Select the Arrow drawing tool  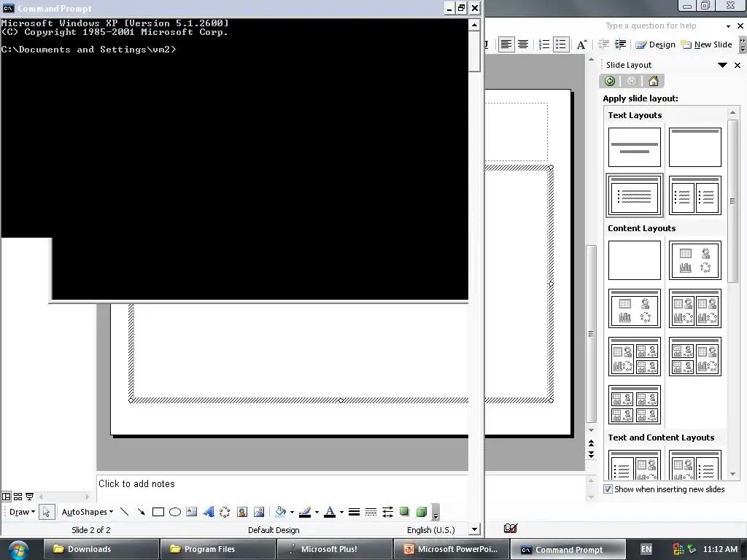pyautogui.click(x=141, y=512)
